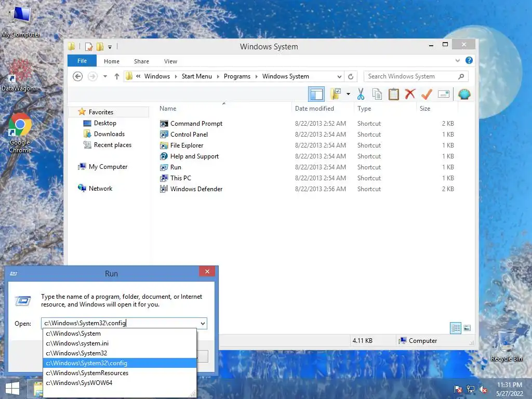Click the Forward arrow in Explorer
532x399 pixels.
(x=92, y=76)
